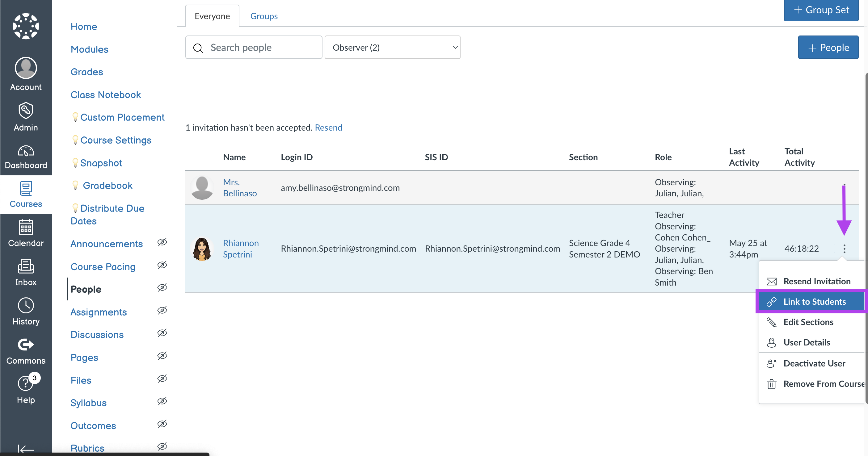Open options kebab for Rhiannon Spetrini row
Screen dimensions: 868x456
click(x=844, y=249)
